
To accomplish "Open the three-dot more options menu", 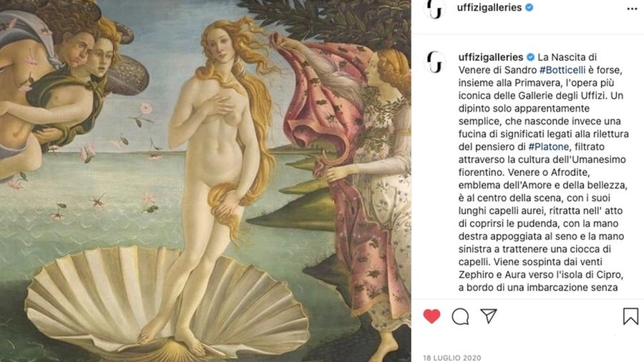I will tap(632, 9).
